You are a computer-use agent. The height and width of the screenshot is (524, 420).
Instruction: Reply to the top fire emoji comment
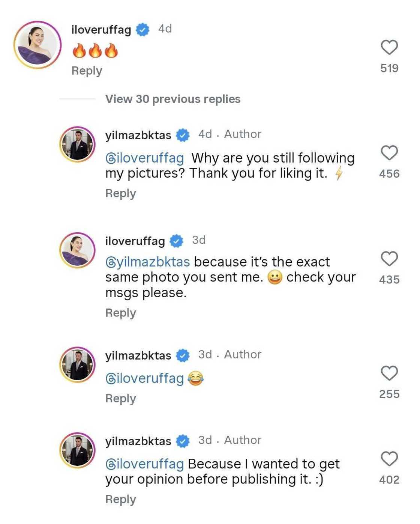[x=87, y=71]
